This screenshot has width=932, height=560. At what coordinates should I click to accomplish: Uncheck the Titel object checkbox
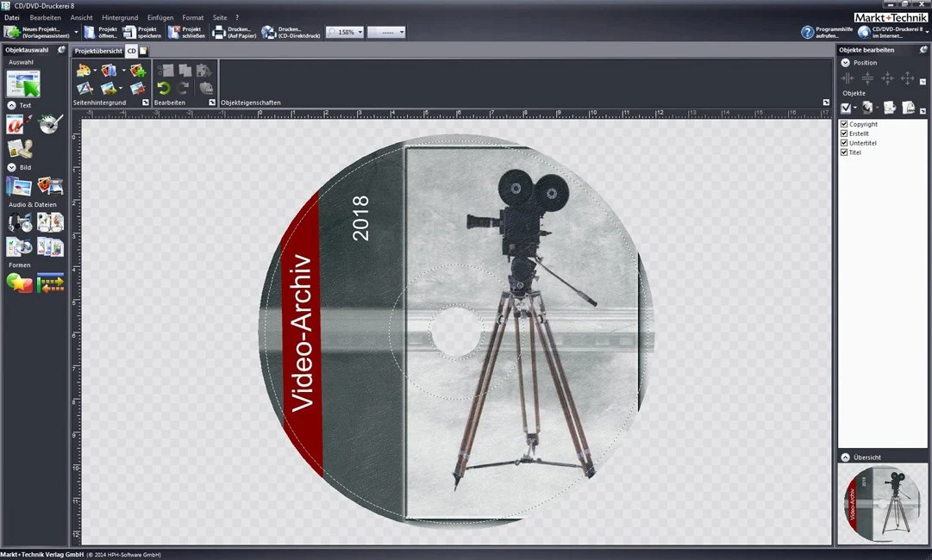coord(844,152)
